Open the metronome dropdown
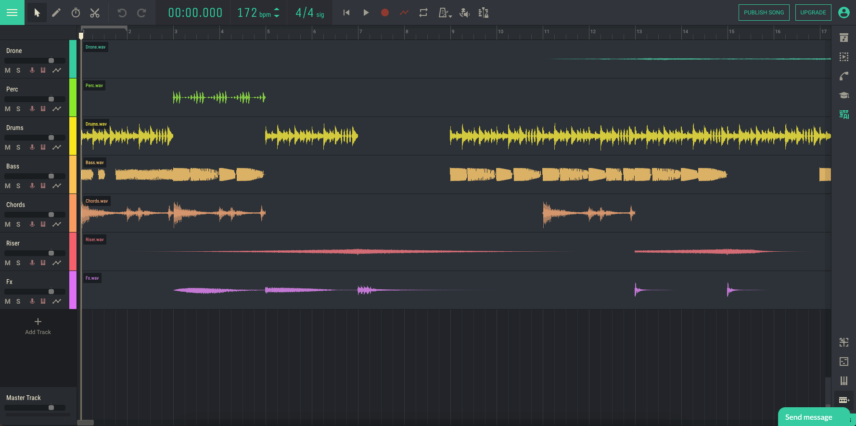This screenshot has height=426, width=856. tap(445, 13)
